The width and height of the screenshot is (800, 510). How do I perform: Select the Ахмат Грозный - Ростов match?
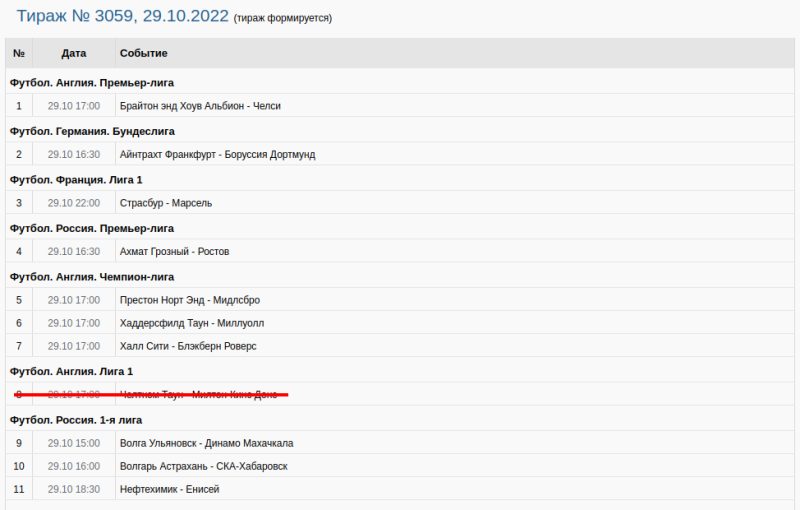[x=174, y=251]
